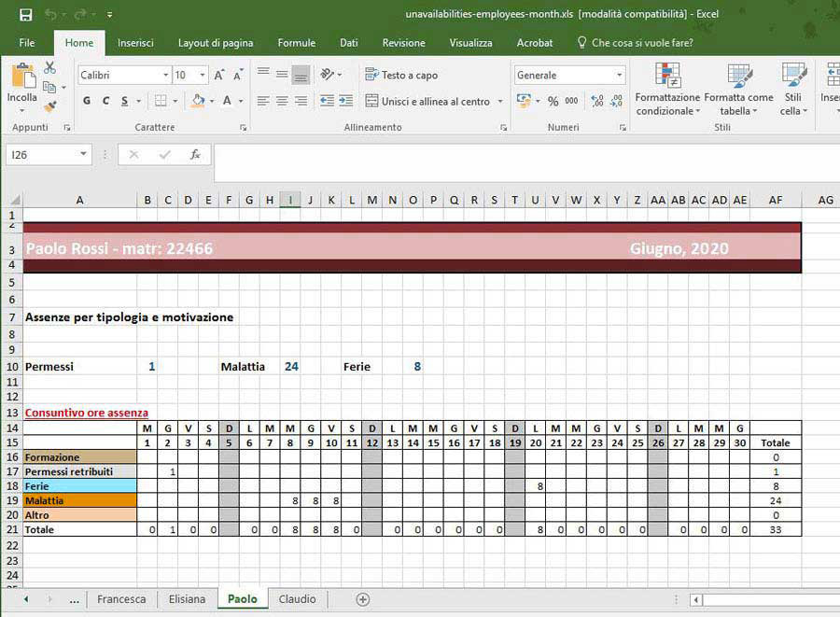Viewport: 840px width, 617px height.
Task: Click the text orientation icon
Action: pyautogui.click(x=327, y=74)
